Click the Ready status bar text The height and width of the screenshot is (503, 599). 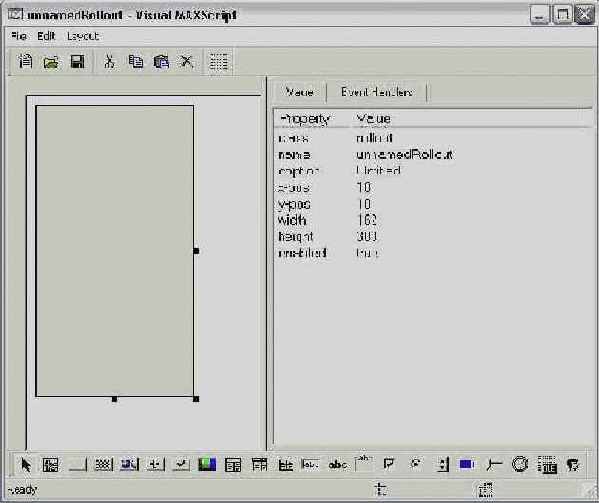point(23,490)
